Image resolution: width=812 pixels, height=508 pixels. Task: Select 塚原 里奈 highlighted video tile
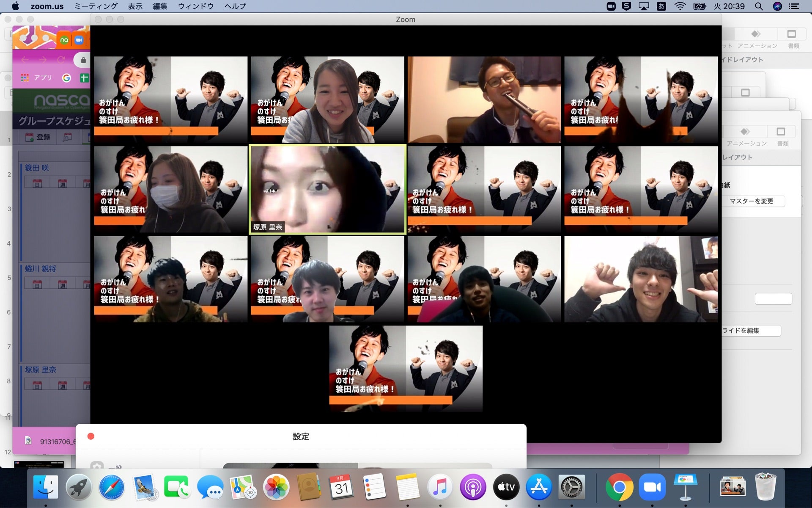pyautogui.click(x=327, y=189)
